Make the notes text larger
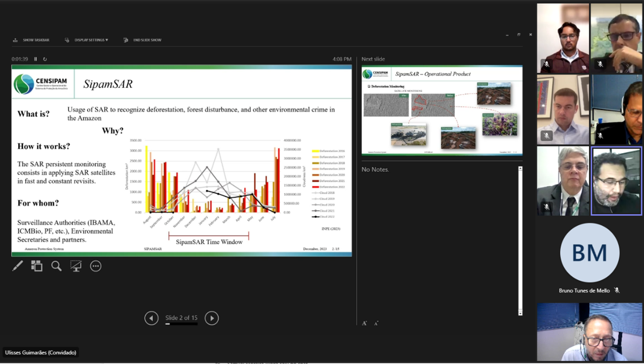 (364, 323)
